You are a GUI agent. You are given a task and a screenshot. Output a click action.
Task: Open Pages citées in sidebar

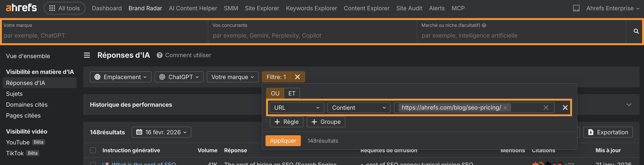(23, 115)
